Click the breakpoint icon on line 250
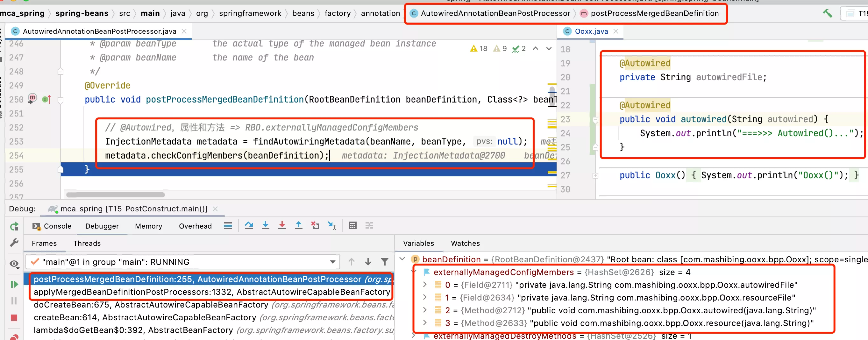This screenshot has height=340, width=868. (32, 98)
